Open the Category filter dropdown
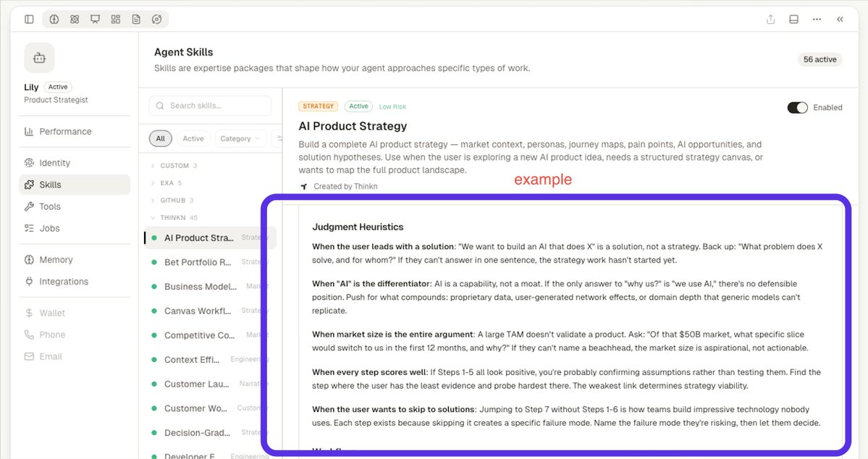 point(240,138)
